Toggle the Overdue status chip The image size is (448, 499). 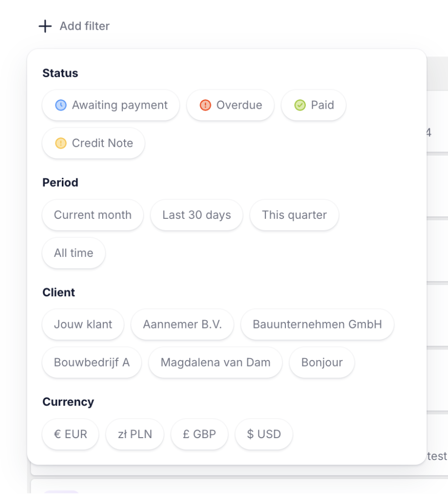pos(230,105)
